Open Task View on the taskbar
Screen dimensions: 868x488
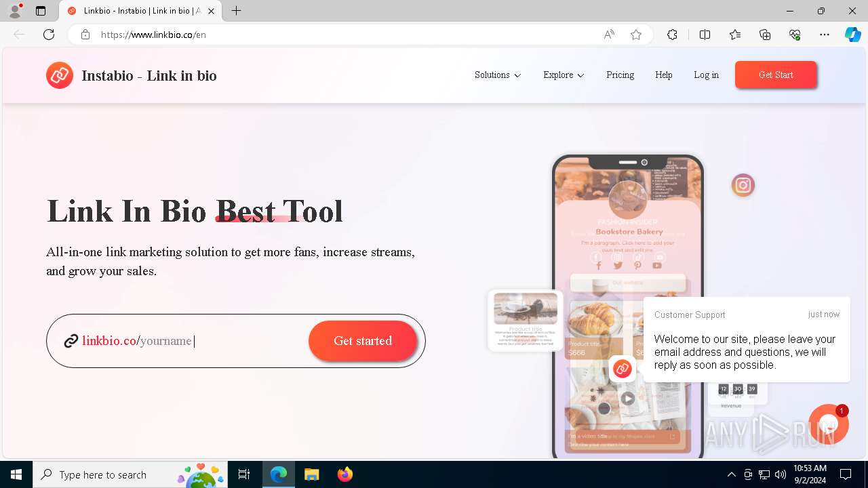244,474
